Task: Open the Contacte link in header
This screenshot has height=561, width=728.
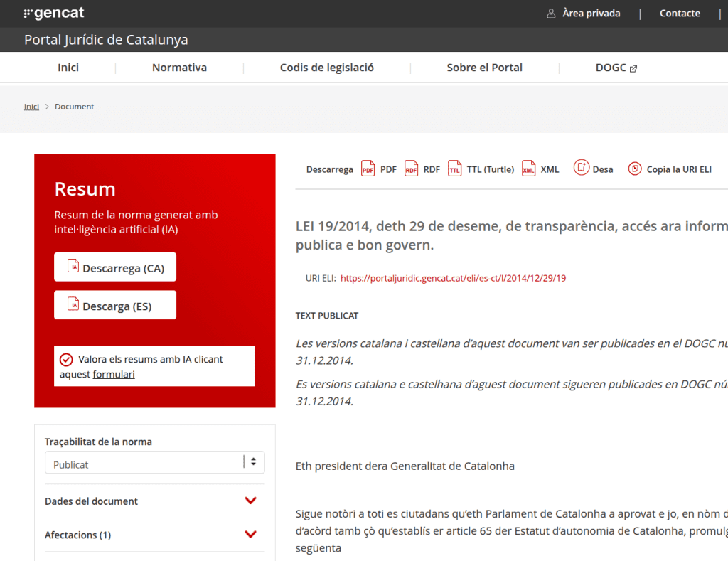Action: [x=680, y=14]
